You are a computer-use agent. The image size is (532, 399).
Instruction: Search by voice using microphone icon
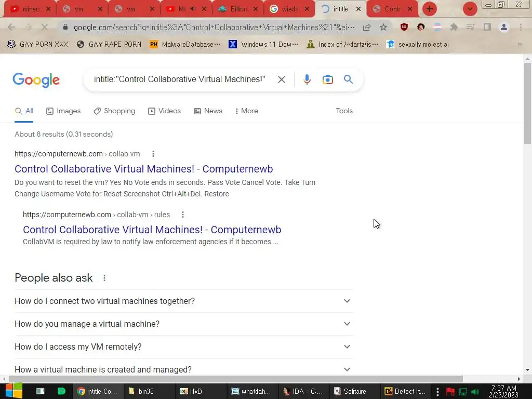[x=307, y=79]
